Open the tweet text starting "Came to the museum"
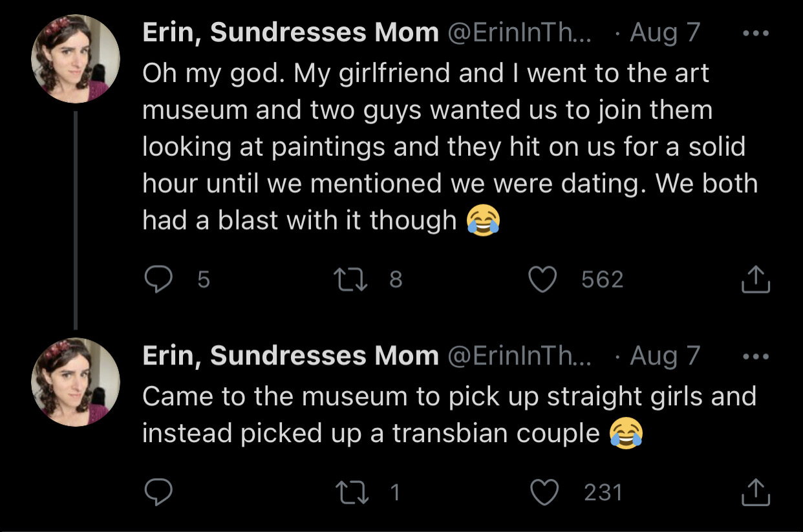The height and width of the screenshot is (532, 803). pyautogui.click(x=449, y=414)
